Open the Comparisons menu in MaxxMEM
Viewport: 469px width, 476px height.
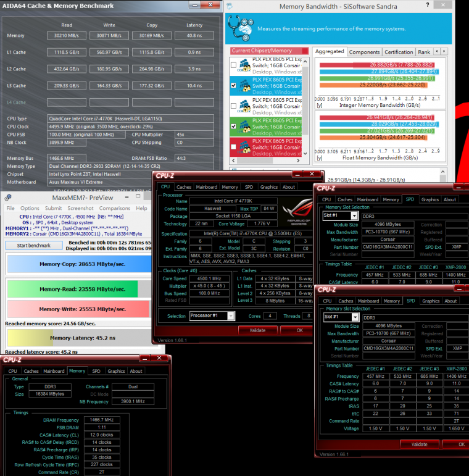coord(115,208)
